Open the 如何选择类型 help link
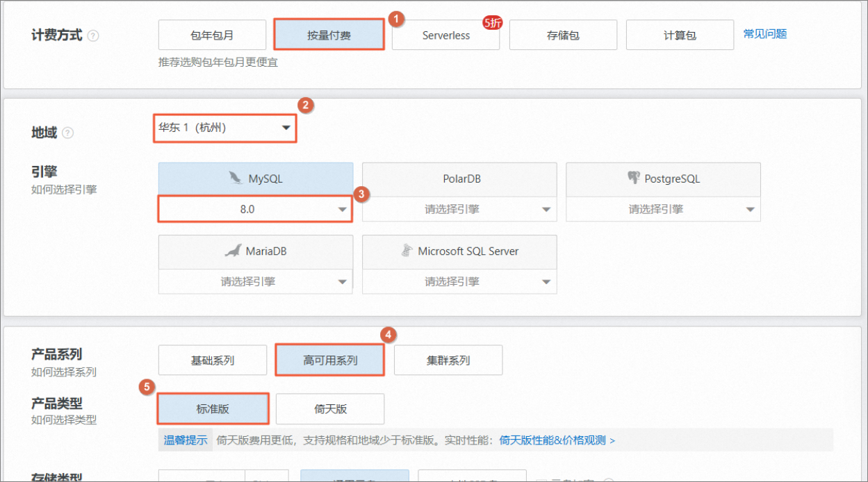 tap(64, 419)
